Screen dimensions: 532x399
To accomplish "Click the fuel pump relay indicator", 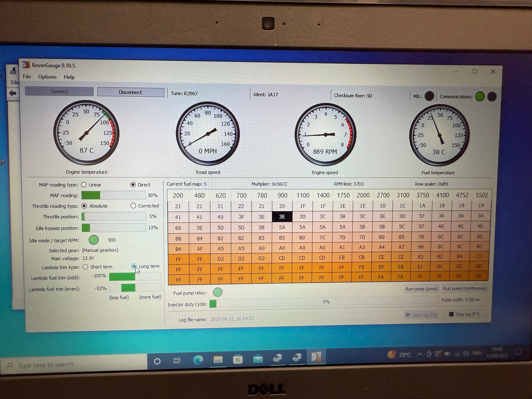I will [218, 292].
